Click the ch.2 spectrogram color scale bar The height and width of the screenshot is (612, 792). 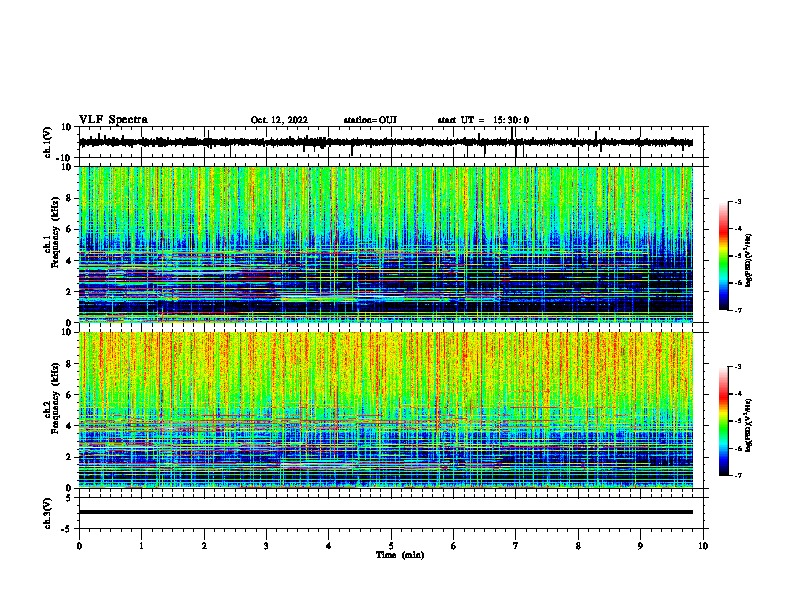724,421
